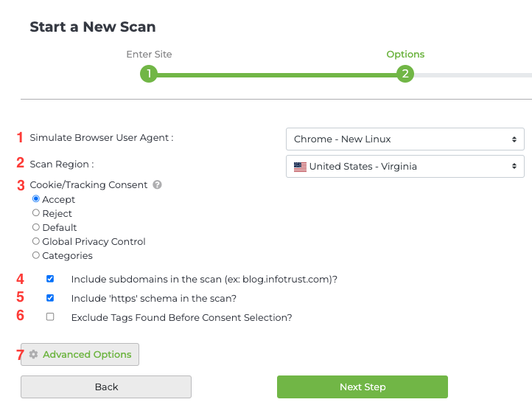Proceed with the Next Step button

pyautogui.click(x=362, y=387)
